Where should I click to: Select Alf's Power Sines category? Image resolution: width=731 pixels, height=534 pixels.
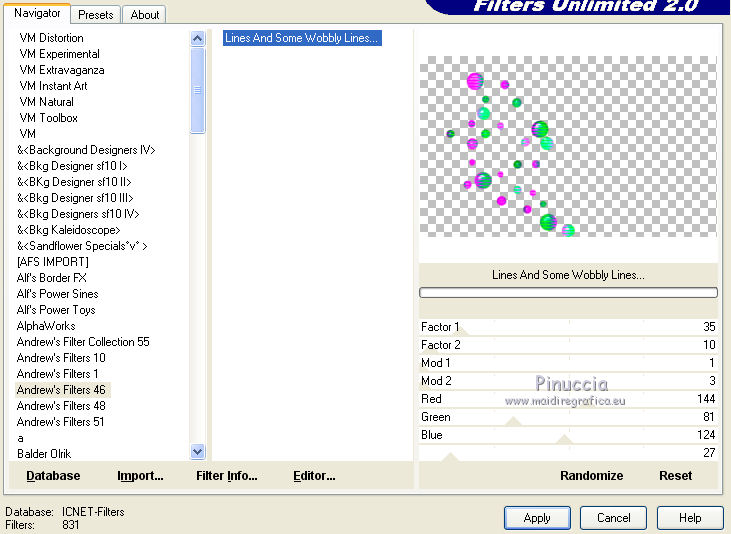pyautogui.click(x=57, y=294)
